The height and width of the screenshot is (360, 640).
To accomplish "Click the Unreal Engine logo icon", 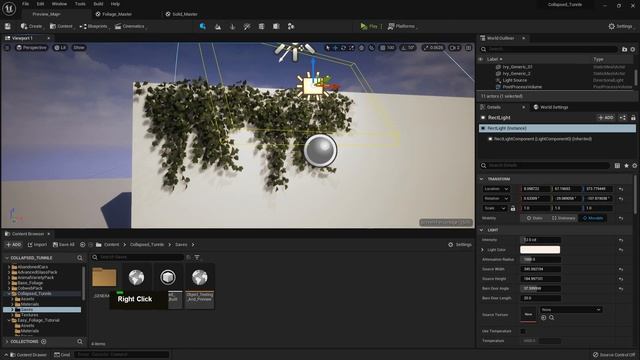I will [x=9, y=8].
